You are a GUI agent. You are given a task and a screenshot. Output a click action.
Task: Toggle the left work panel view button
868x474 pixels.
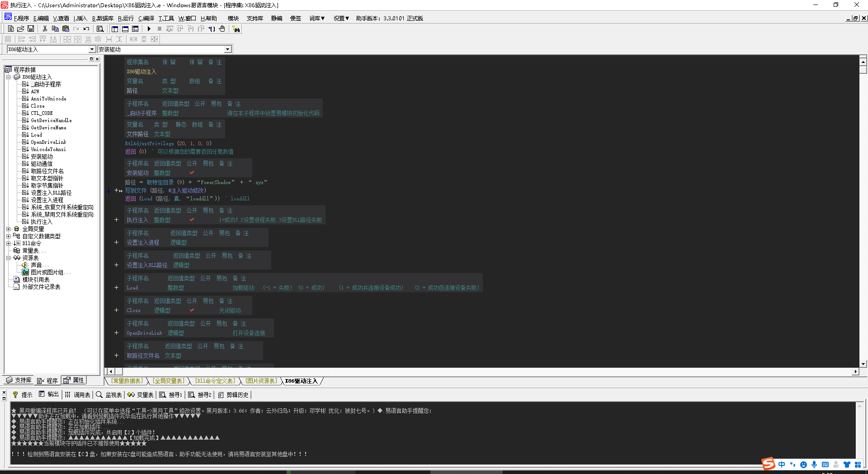coord(115,28)
